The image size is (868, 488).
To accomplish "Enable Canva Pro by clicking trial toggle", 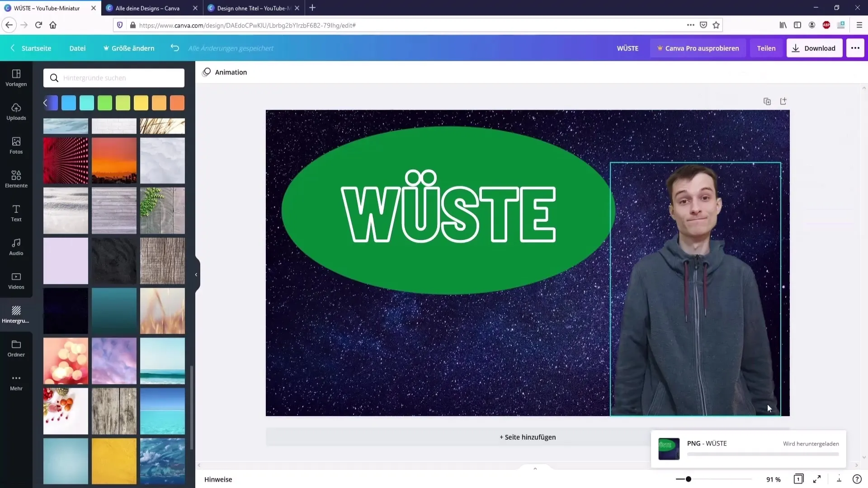I will pos(699,48).
